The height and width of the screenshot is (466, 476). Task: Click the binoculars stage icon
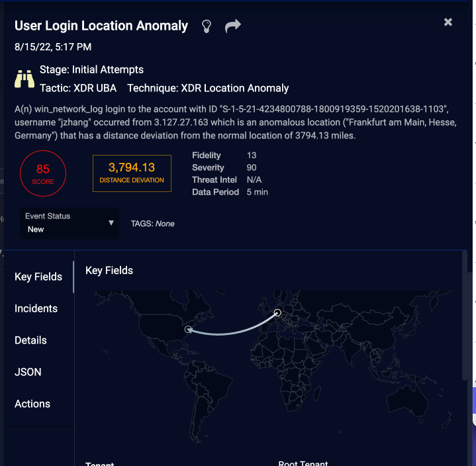pyautogui.click(x=24, y=79)
